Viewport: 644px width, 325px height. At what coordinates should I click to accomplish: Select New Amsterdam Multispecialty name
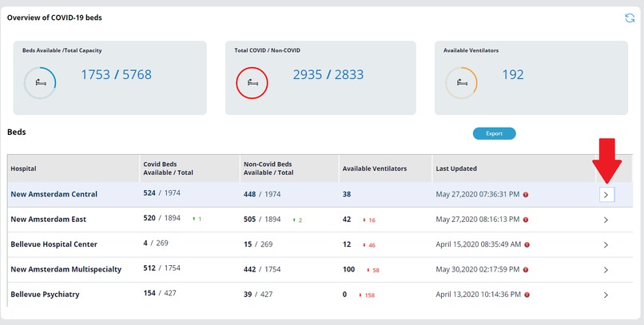coord(66,269)
